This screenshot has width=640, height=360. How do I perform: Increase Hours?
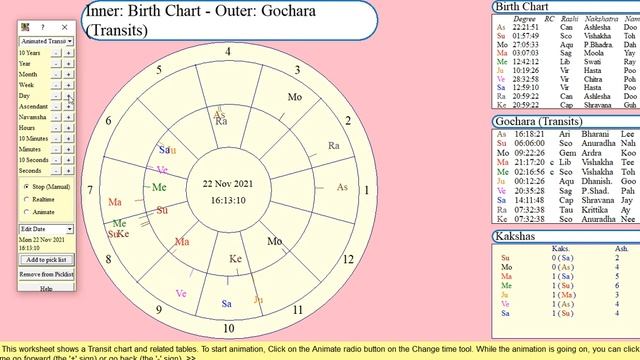[69, 128]
